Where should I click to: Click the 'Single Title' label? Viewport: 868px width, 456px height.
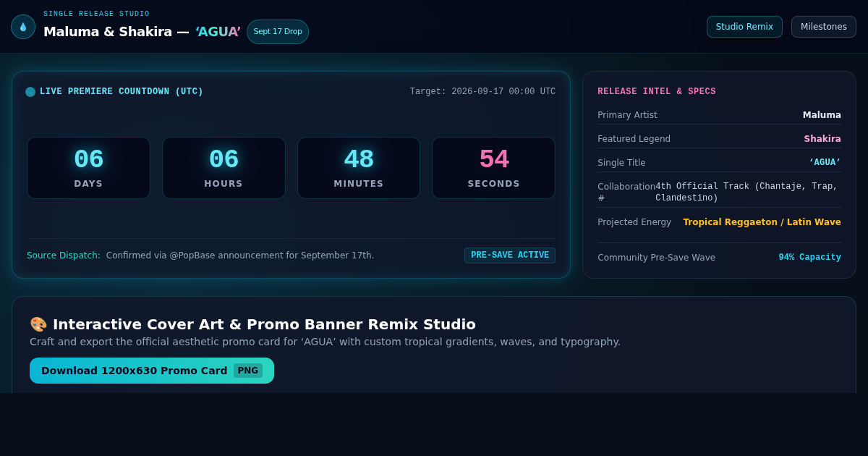621,163
